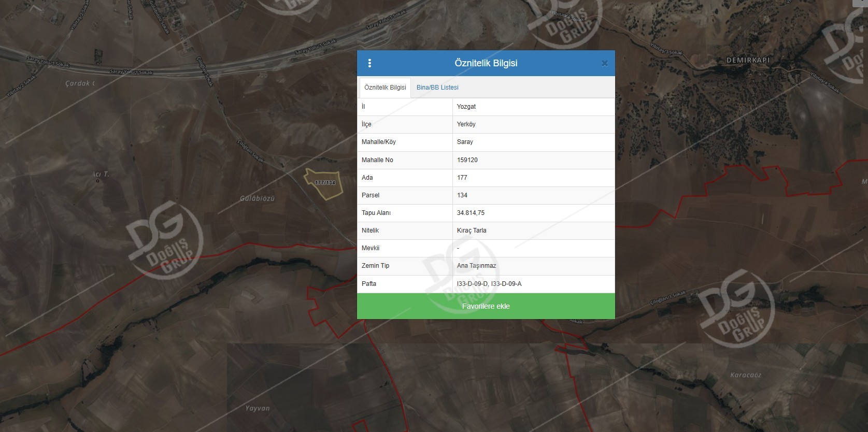The image size is (868, 432).
Task: Select the Pafta value I33-D-09-D, I33-D-09-A
Action: coord(489,284)
